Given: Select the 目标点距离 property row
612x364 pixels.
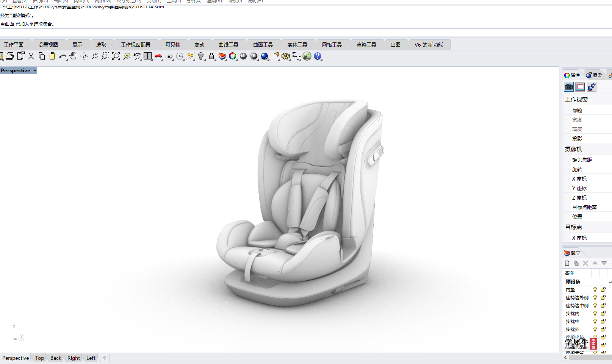Looking at the screenshot, I should tap(588, 207).
